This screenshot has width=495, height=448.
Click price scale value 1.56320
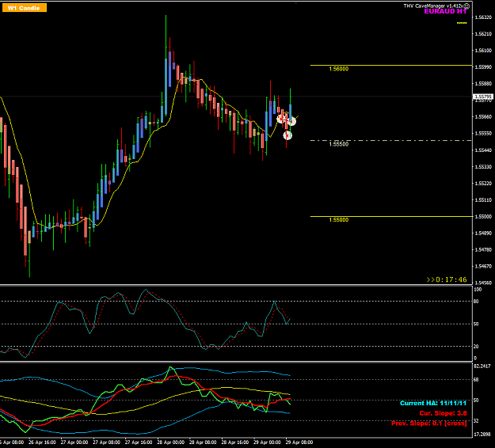(483, 17)
